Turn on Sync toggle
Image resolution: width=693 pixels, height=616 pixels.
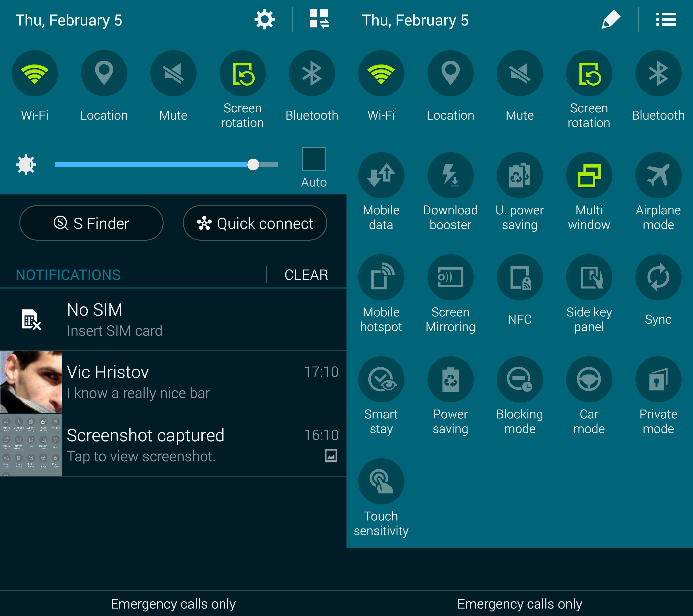[658, 277]
